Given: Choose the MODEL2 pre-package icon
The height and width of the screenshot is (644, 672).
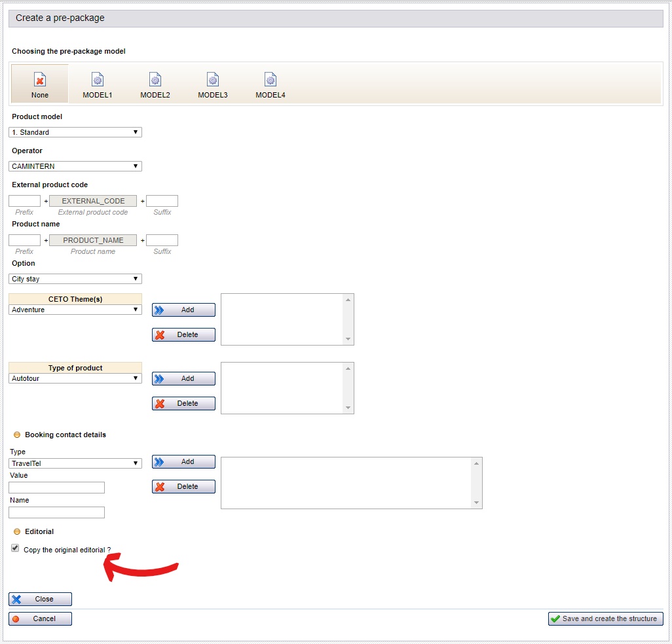Looking at the screenshot, I should click(155, 80).
